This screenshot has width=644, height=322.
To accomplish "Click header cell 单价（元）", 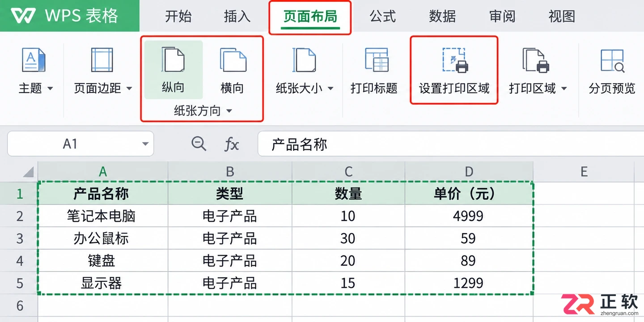I will 469,193.
